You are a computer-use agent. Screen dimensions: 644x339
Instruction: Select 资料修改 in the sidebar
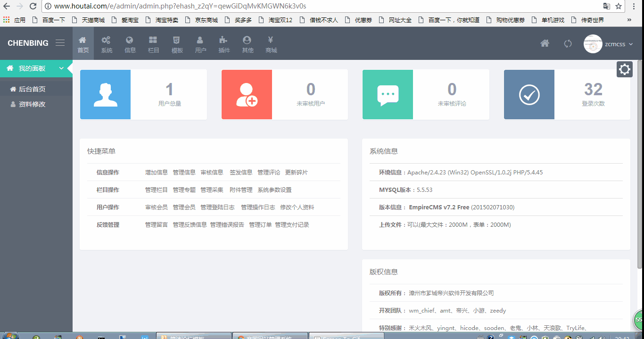click(36, 104)
